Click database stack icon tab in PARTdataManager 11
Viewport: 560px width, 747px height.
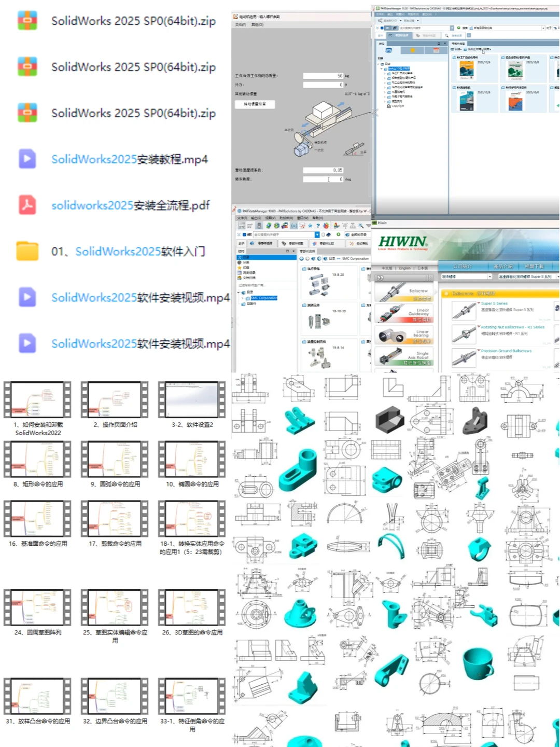point(389,50)
